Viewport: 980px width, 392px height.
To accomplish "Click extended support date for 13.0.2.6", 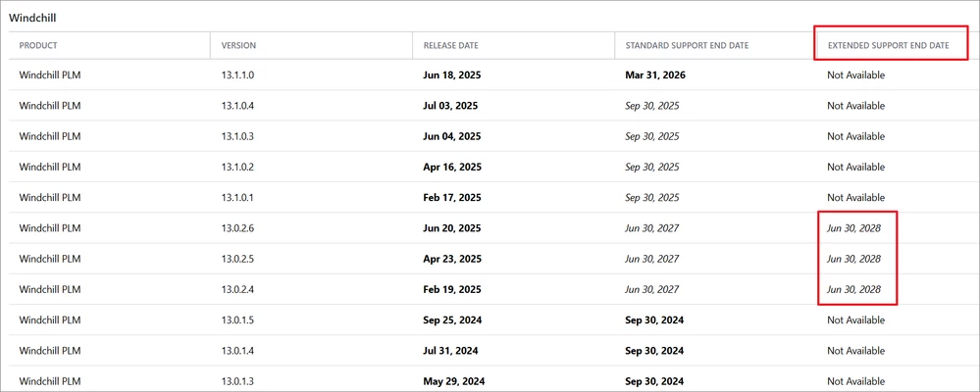I will click(x=853, y=228).
